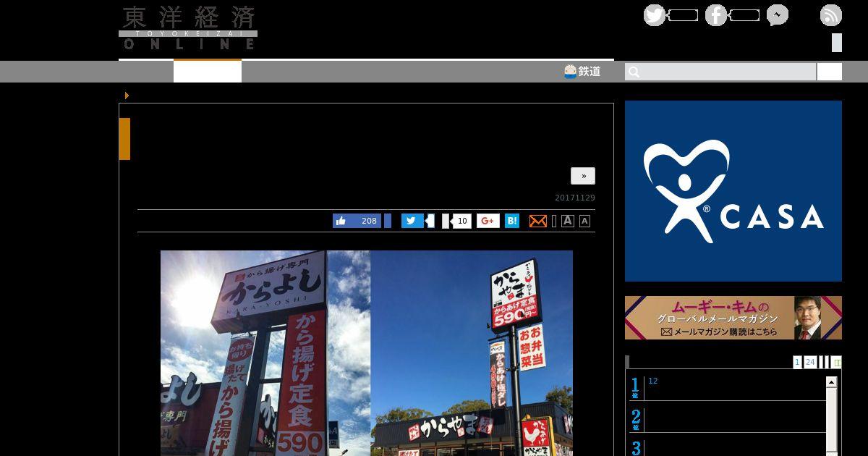868x456 pixels.
Task: Open the RSS feed icon
Action: tap(831, 15)
